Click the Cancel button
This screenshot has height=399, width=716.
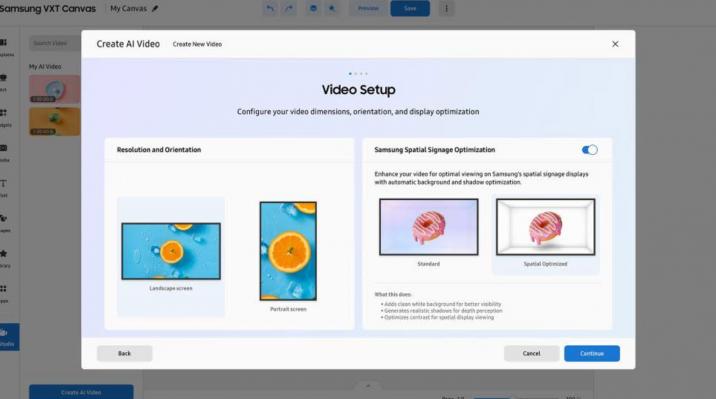coord(532,353)
